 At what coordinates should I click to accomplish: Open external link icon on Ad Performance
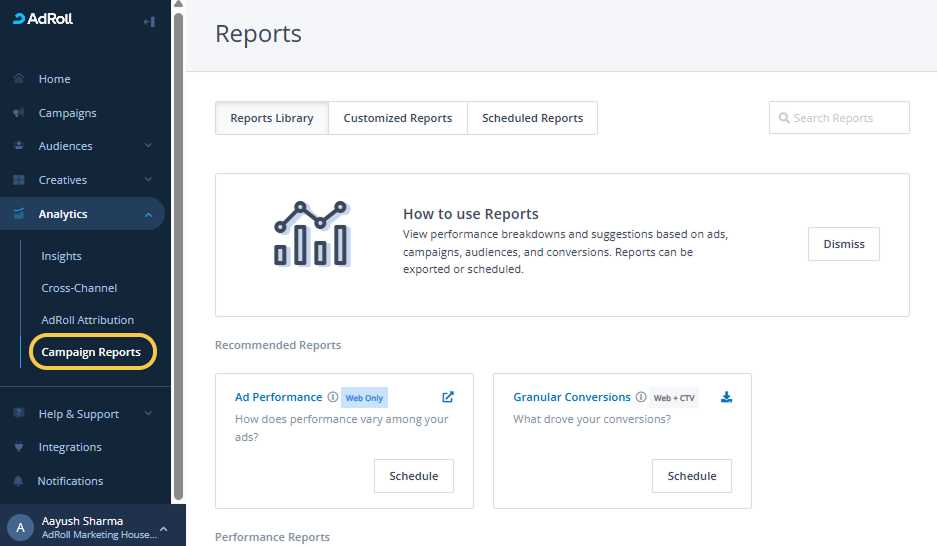pos(448,397)
